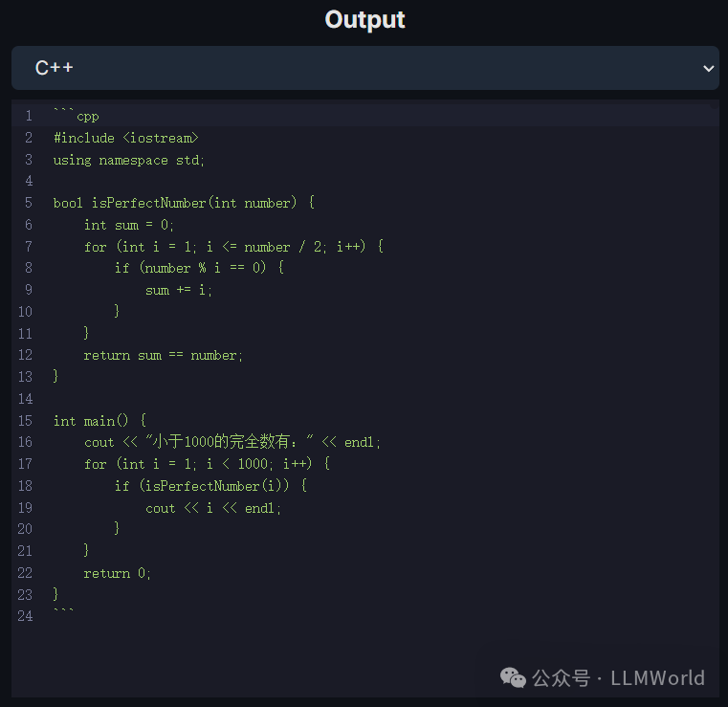The width and height of the screenshot is (728, 707).
Task: Click line number 14 in the gutter
Action: coord(25,398)
